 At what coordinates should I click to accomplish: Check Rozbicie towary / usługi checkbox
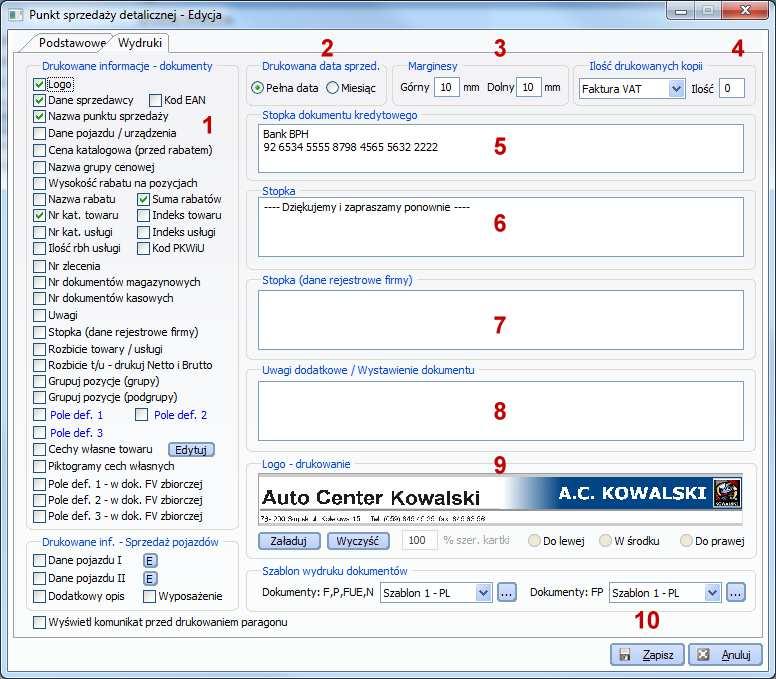pos(40,349)
